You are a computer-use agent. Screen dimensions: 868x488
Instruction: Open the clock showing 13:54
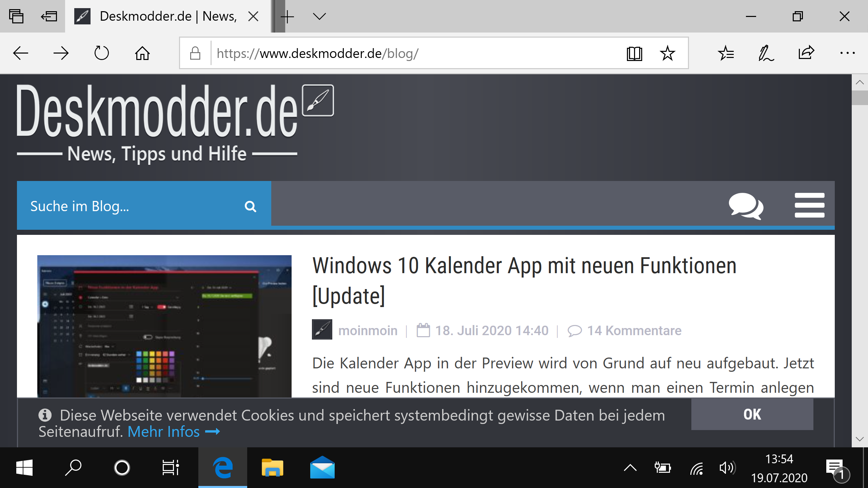tap(779, 468)
